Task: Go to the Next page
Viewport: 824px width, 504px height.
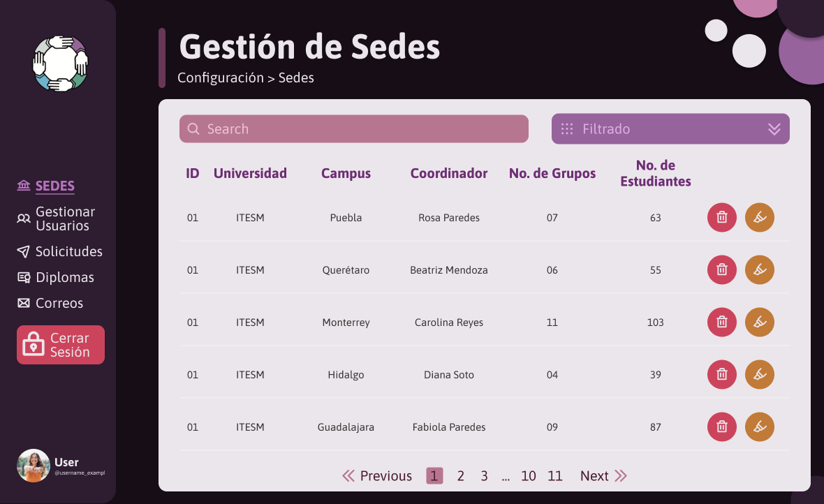Action: [x=603, y=475]
